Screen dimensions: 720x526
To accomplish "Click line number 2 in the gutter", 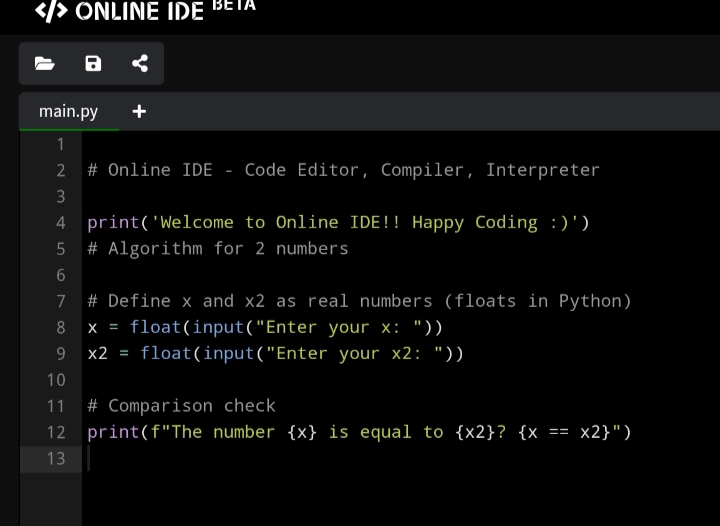I will [x=61, y=171].
